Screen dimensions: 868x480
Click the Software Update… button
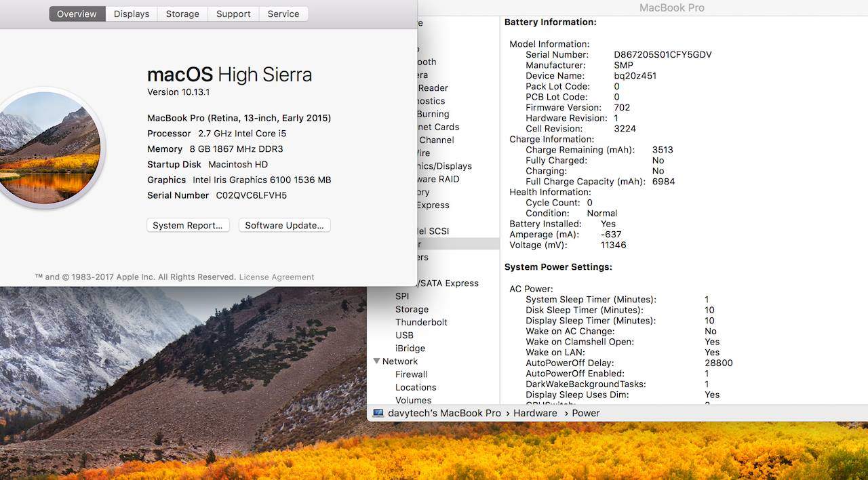coord(284,225)
